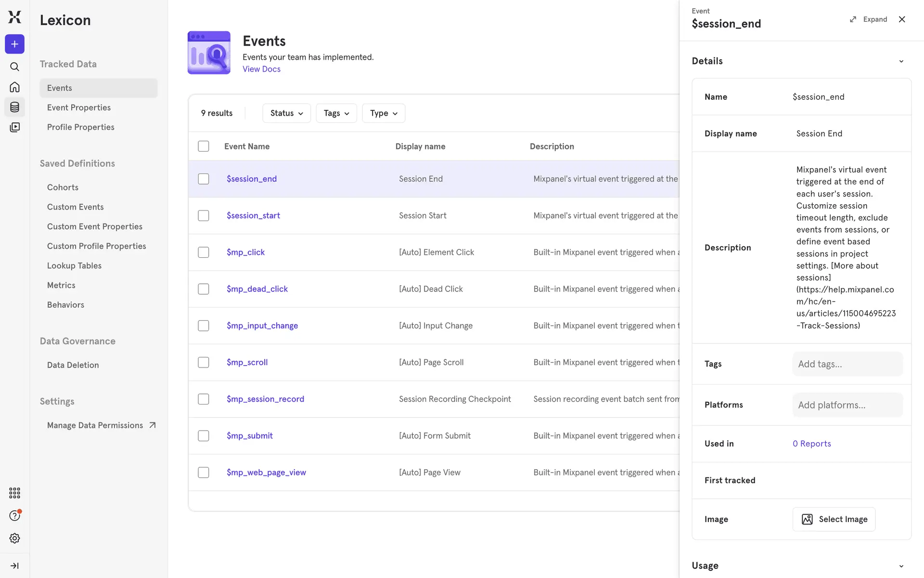Click the Mixpanel logo icon
Image resolution: width=924 pixels, height=578 pixels.
click(x=14, y=17)
